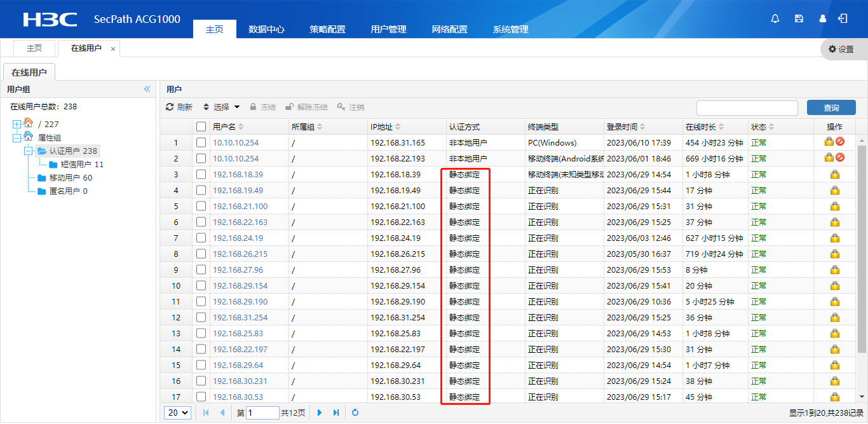Click lock icon for row 1 user 10.10.10.254
868x424 pixels.
pyautogui.click(x=829, y=142)
